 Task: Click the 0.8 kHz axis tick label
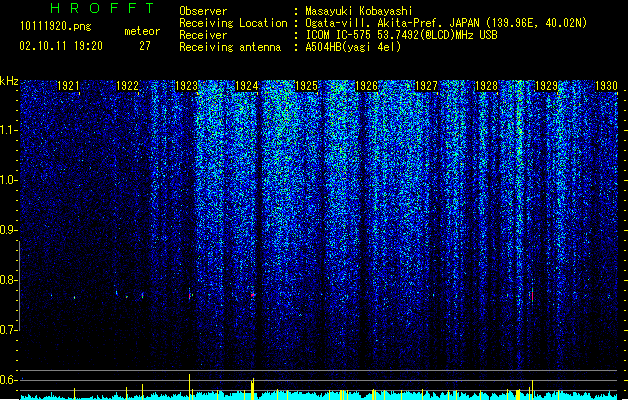click(x=9, y=280)
